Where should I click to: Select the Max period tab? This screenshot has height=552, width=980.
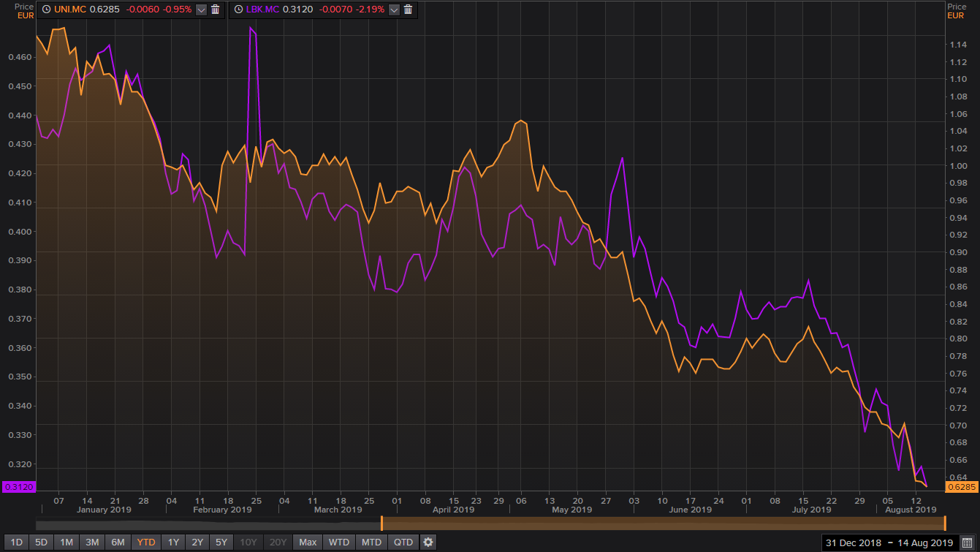[308, 542]
